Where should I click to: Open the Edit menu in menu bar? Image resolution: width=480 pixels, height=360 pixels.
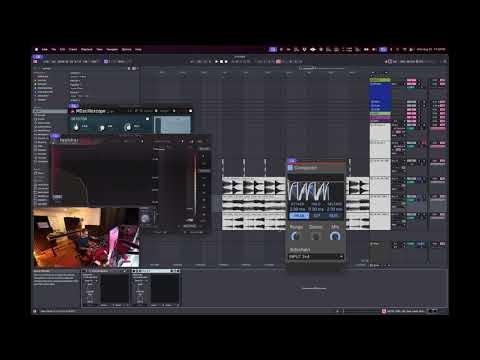pyautogui.click(x=62, y=49)
